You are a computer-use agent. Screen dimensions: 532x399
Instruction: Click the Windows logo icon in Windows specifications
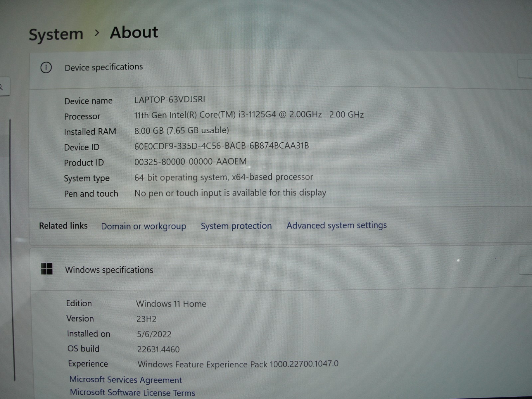47,269
